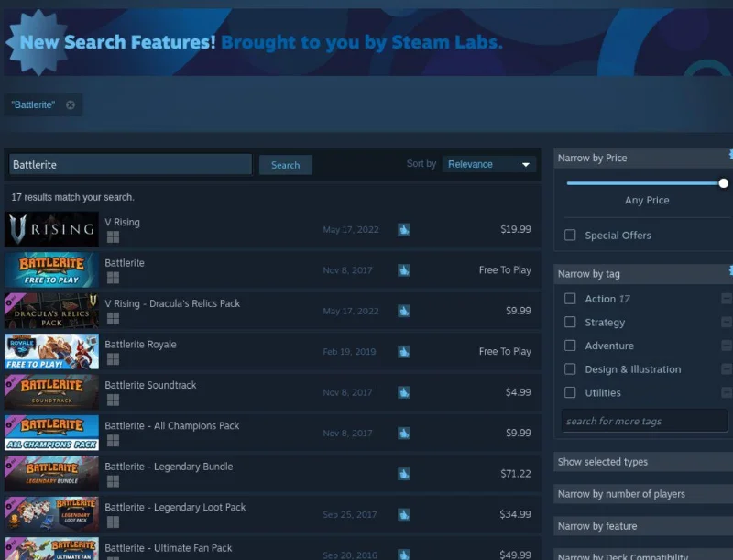Click the Feb 19, 2019 release date

[x=349, y=352]
